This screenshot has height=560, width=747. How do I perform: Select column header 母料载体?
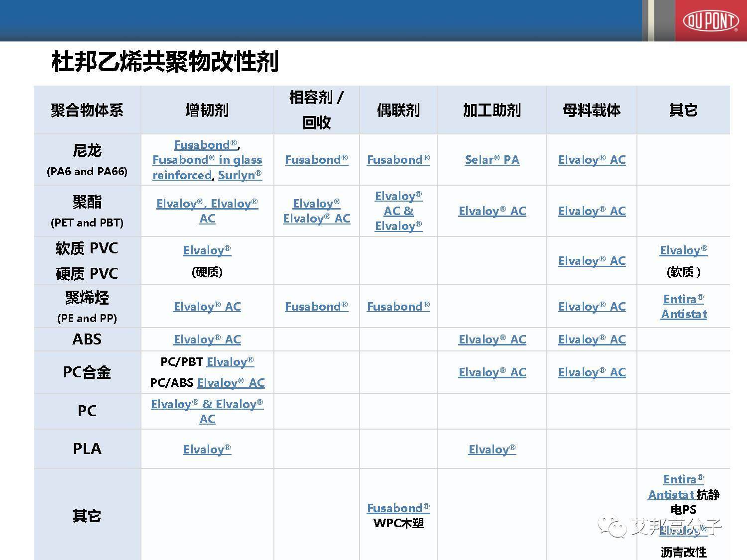pos(592,110)
